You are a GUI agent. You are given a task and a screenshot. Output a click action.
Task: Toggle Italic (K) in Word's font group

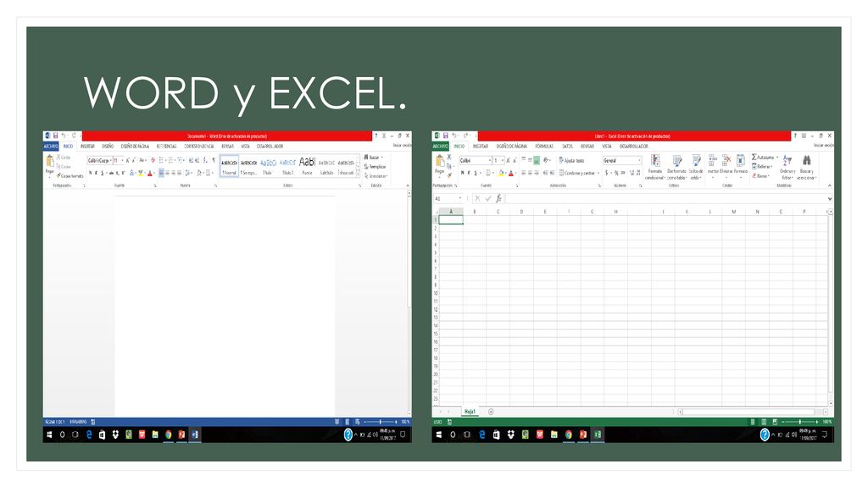[x=97, y=173]
